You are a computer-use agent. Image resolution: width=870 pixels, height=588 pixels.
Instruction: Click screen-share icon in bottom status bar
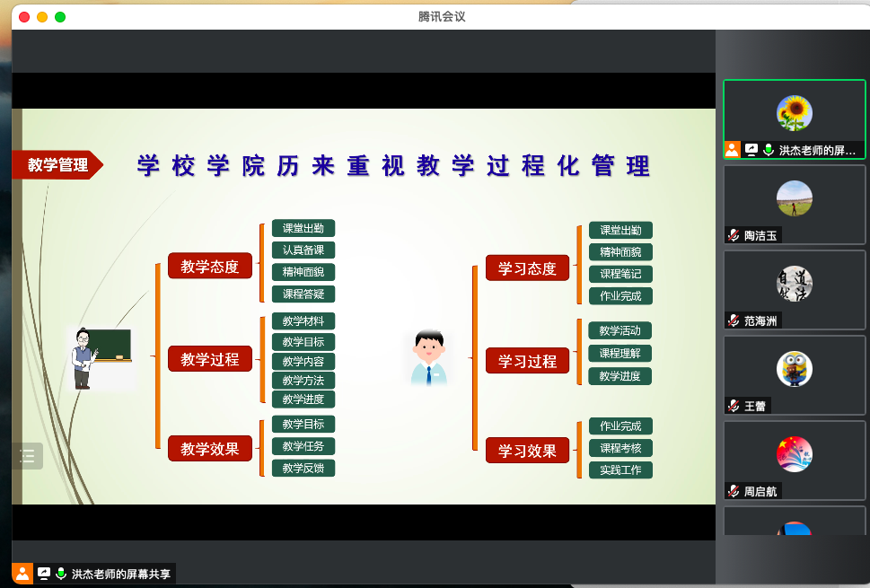point(44,574)
